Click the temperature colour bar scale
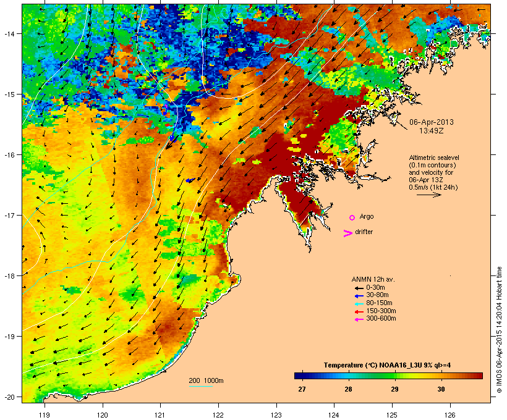Image resolution: width=507 pixels, height=420 pixels. [x=388, y=376]
